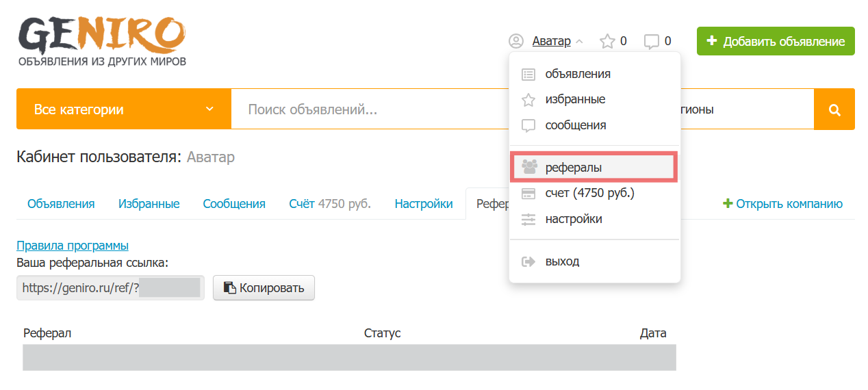The height and width of the screenshot is (390, 868).
Task: Select сообщения in dropdown menu
Action: [x=594, y=126]
